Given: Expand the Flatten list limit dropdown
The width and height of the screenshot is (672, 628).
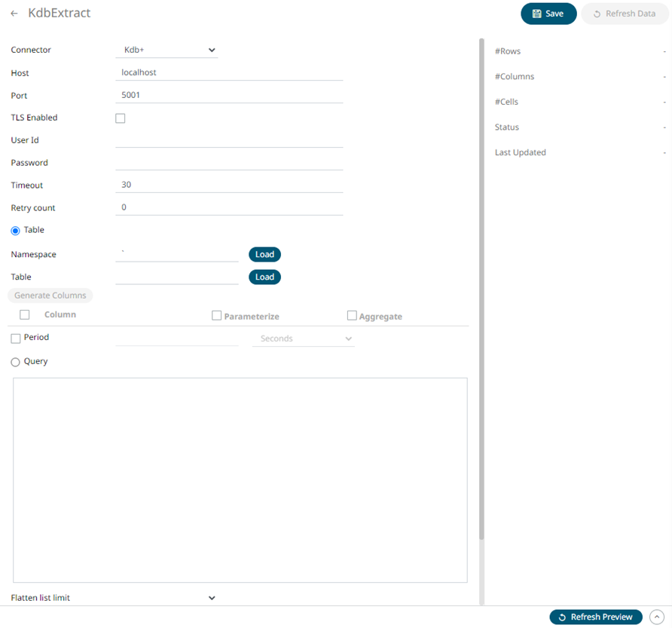Looking at the screenshot, I should click(x=212, y=598).
